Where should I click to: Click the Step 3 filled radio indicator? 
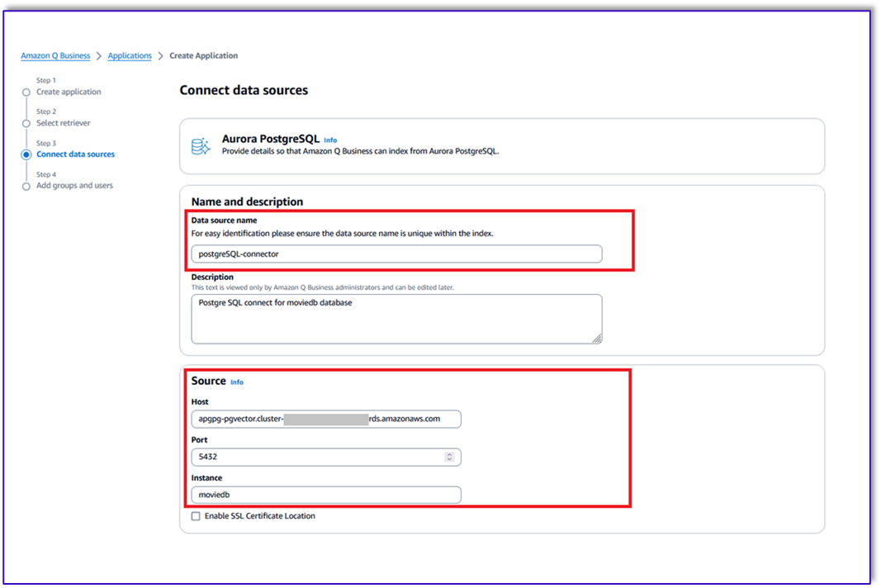click(x=27, y=154)
